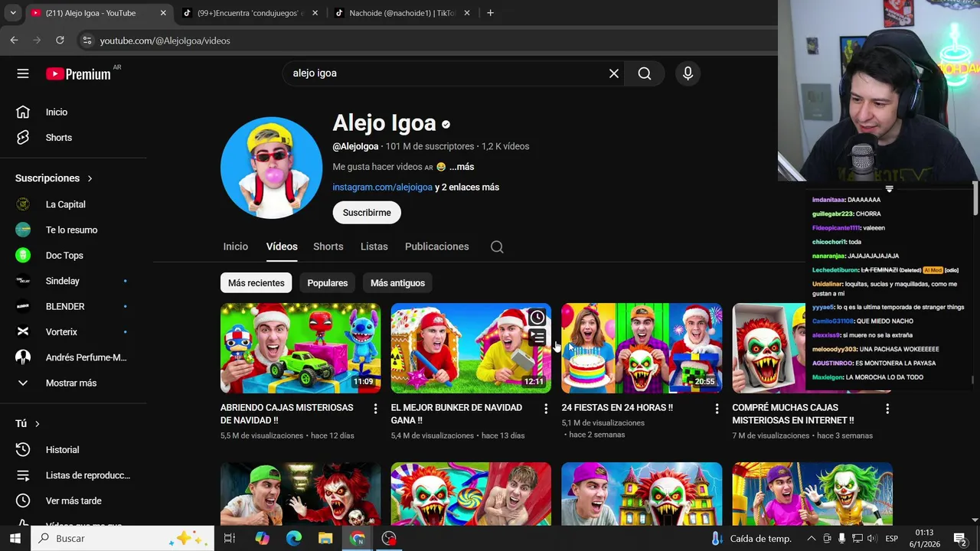Start voice search with microphone icon
Image resolution: width=980 pixels, height=551 pixels.
[x=688, y=73]
